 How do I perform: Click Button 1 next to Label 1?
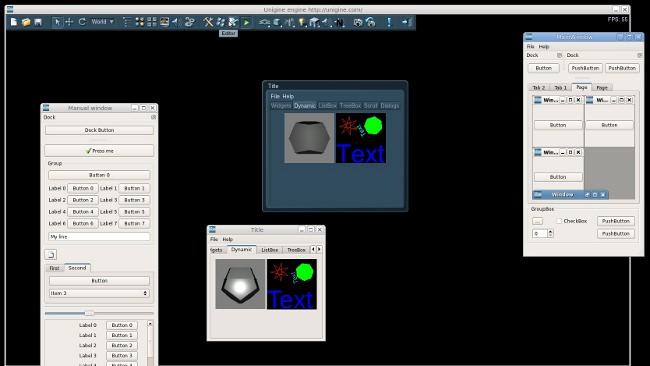[134, 188]
